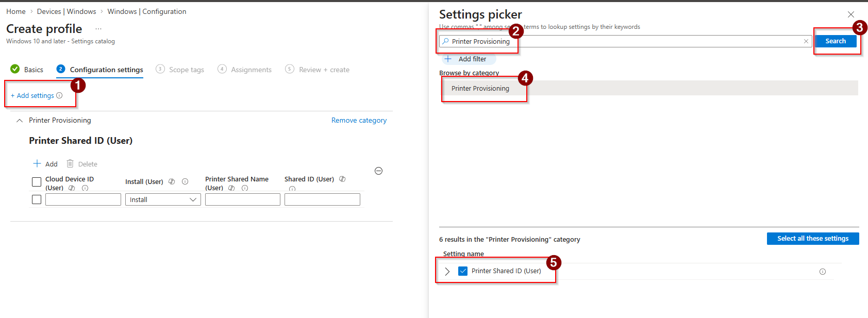Click info icon on Printer Shared ID result
868x318 pixels.
pos(822,272)
